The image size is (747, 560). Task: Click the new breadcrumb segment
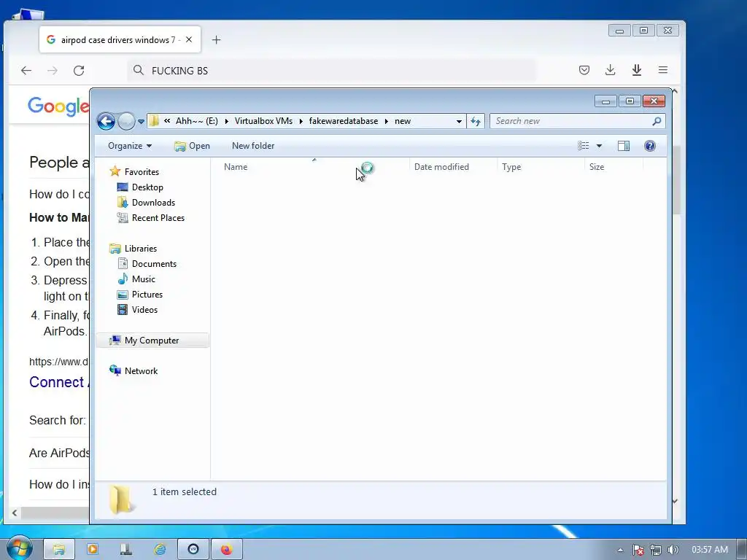pos(403,121)
